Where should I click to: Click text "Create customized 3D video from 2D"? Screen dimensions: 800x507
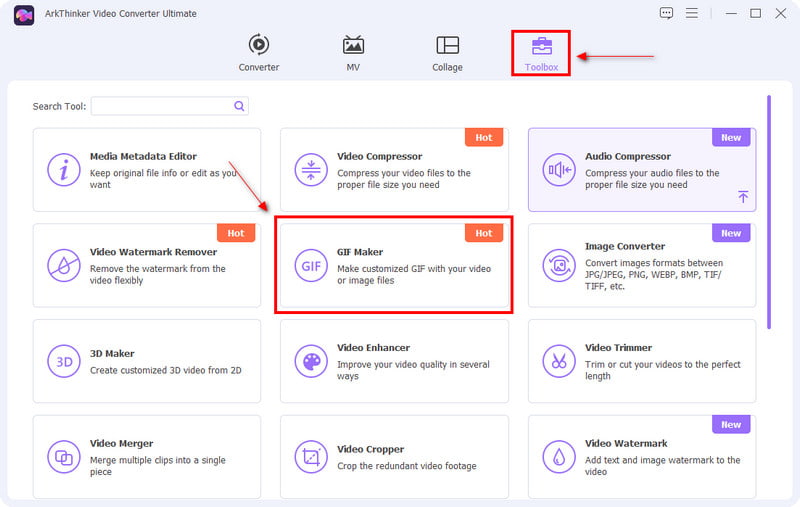[166, 370]
